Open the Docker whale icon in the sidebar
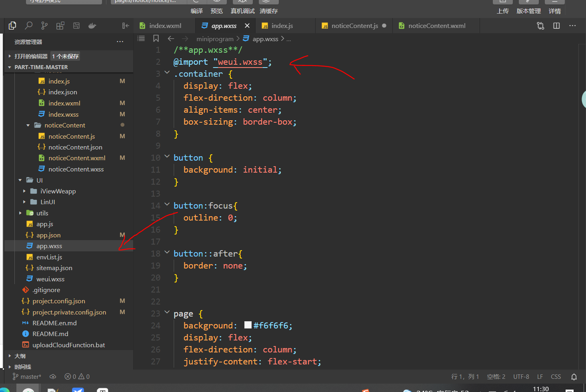This screenshot has width=586, height=392. pyautogui.click(x=92, y=26)
